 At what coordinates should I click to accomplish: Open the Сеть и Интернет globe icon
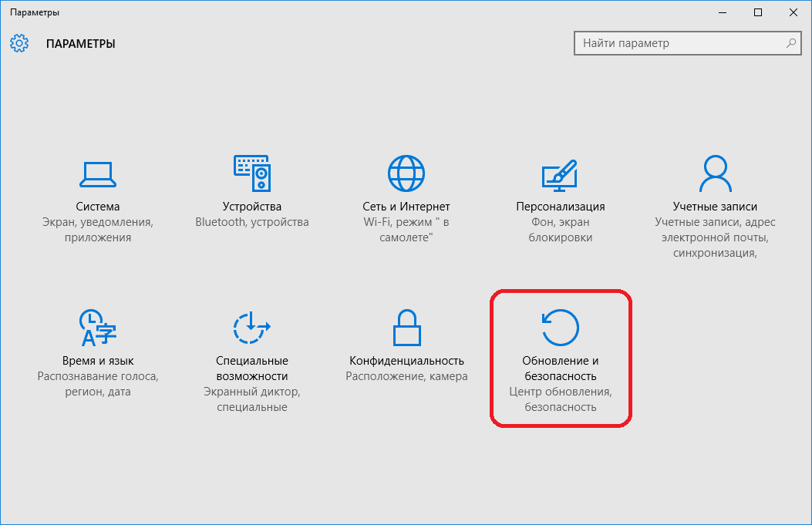point(406,173)
